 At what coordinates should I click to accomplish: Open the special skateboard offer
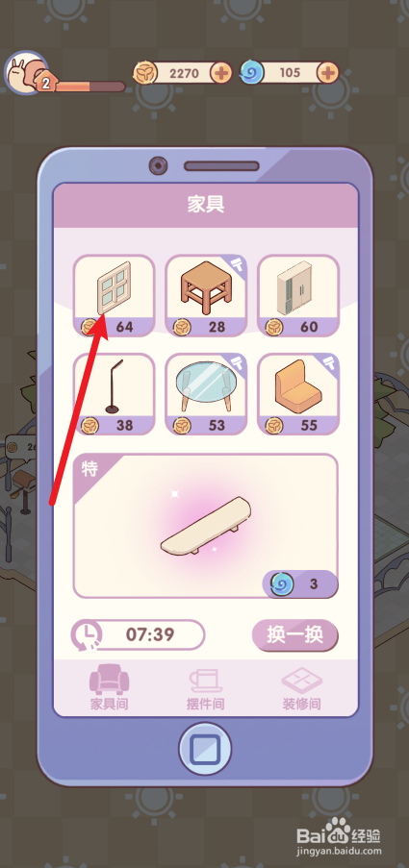(x=206, y=526)
